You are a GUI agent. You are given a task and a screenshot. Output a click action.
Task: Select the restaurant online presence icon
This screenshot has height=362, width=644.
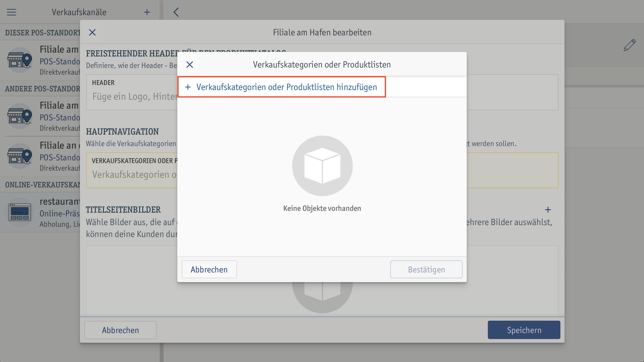pos(20,212)
